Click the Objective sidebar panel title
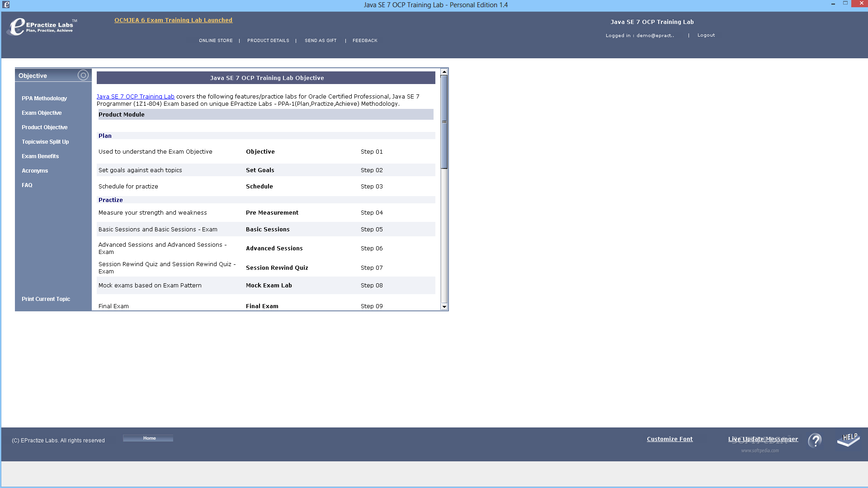The height and width of the screenshot is (488, 868). coord(33,76)
